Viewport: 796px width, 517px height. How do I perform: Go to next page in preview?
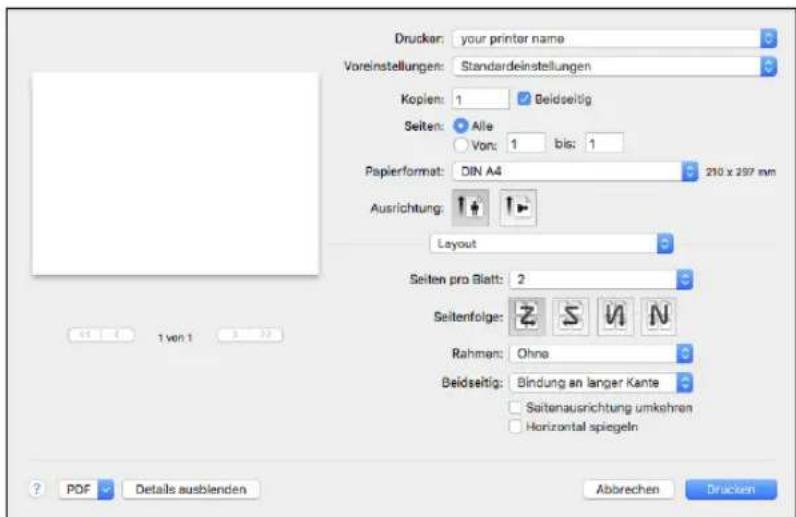(x=234, y=335)
